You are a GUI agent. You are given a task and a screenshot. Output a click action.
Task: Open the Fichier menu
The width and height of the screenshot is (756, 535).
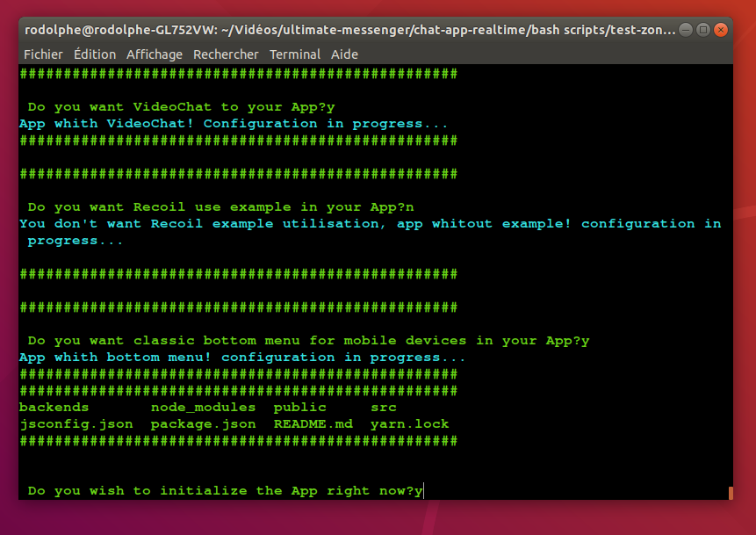[x=43, y=54]
